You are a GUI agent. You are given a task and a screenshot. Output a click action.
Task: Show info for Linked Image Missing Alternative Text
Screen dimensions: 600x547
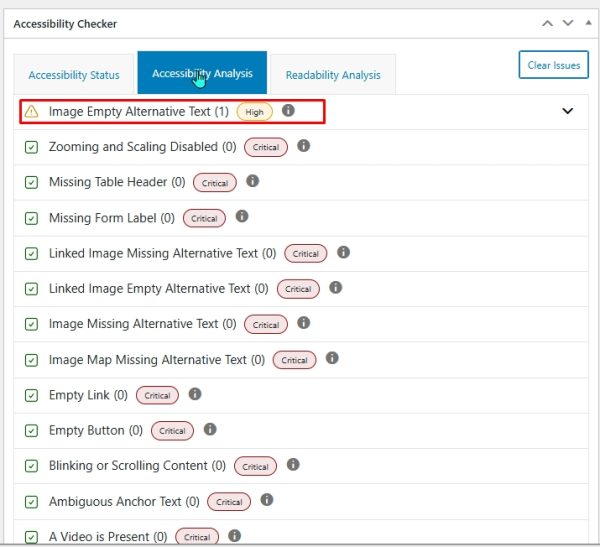tap(343, 252)
